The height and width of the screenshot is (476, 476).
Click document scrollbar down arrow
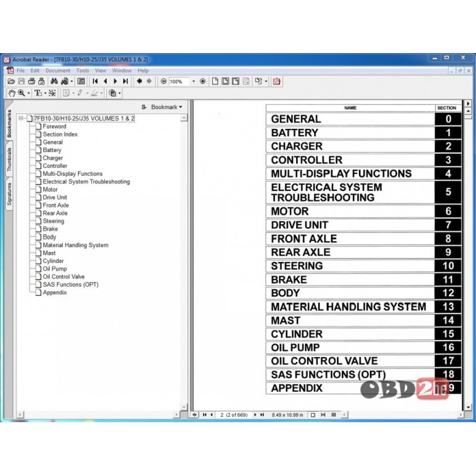coord(468,407)
